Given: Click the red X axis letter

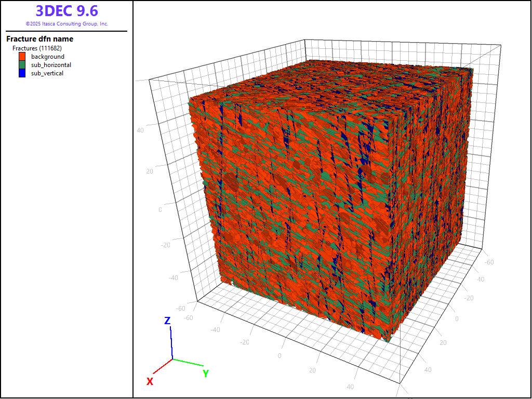Looking at the screenshot, I should click(150, 382).
